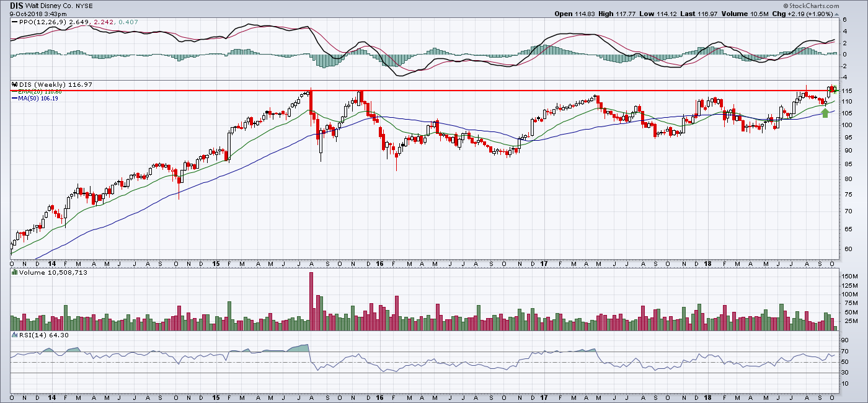The height and width of the screenshot is (403, 868).
Task: Click the black line marker before PPO(12,26,9)
Action: pyautogui.click(x=14, y=22)
